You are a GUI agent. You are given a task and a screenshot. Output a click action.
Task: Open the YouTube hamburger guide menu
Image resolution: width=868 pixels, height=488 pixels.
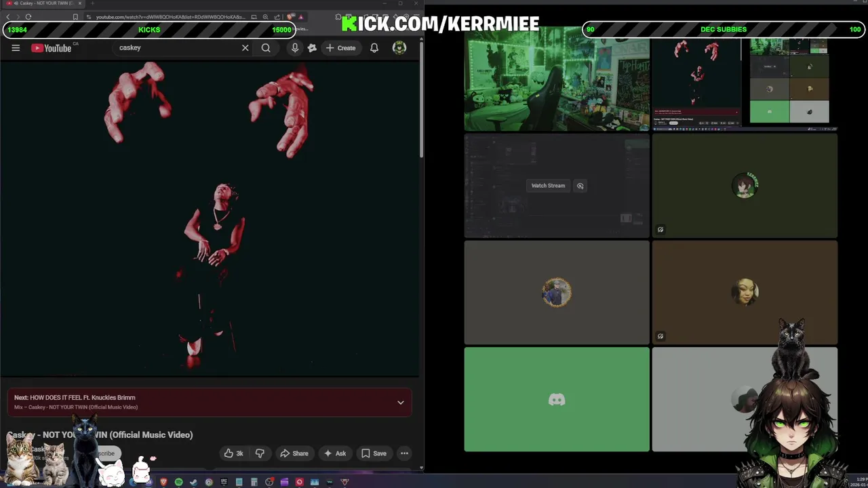coord(16,48)
